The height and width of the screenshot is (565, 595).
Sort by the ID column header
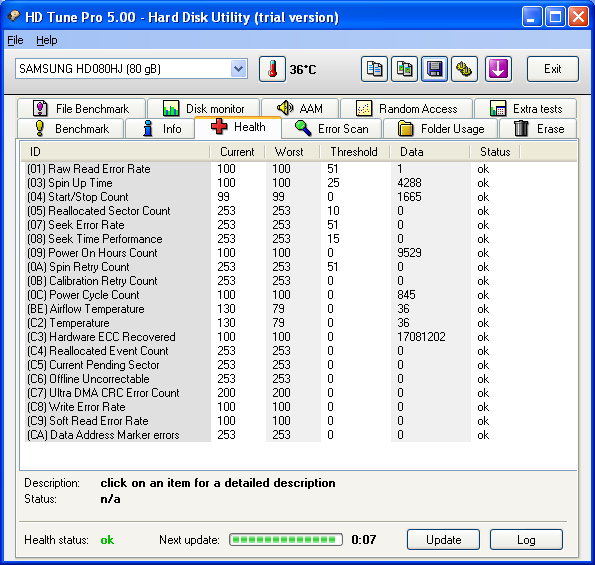(x=115, y=152)
